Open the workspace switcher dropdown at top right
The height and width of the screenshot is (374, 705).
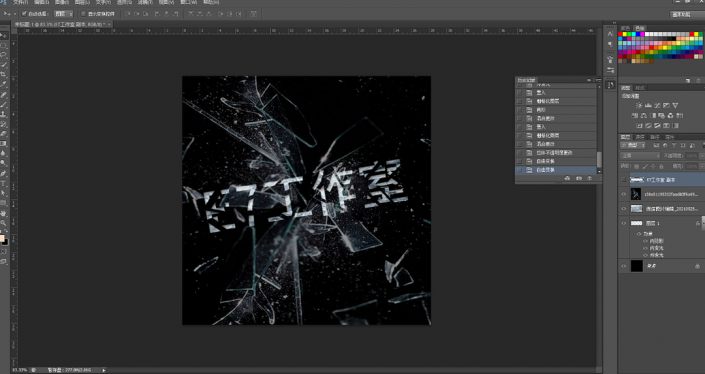click(687, 14)
